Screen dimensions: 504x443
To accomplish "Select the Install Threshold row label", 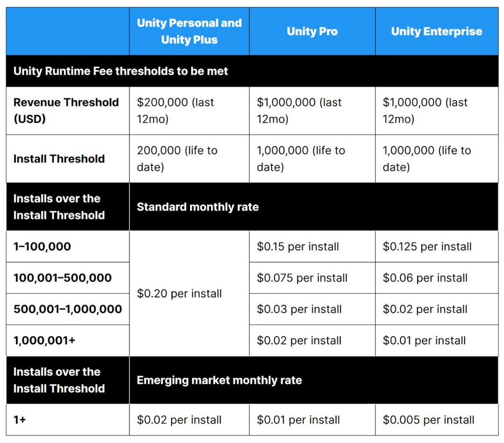I will (x=59, y=159).
